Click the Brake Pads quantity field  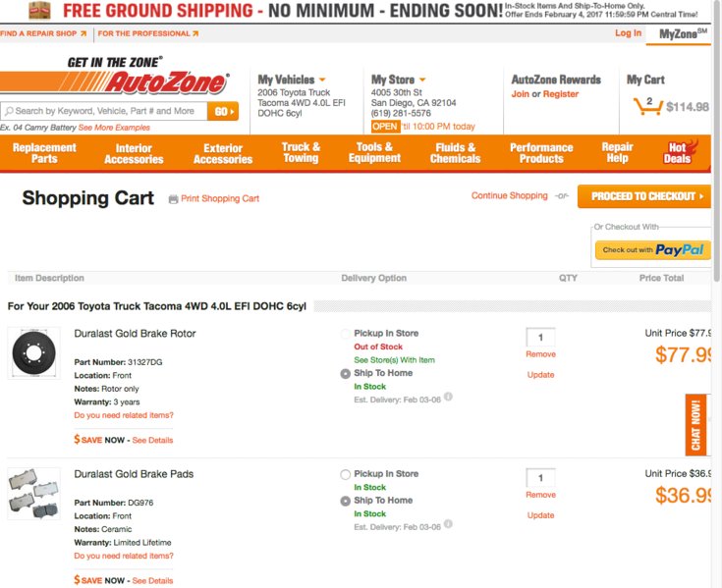tap(540, 478)
